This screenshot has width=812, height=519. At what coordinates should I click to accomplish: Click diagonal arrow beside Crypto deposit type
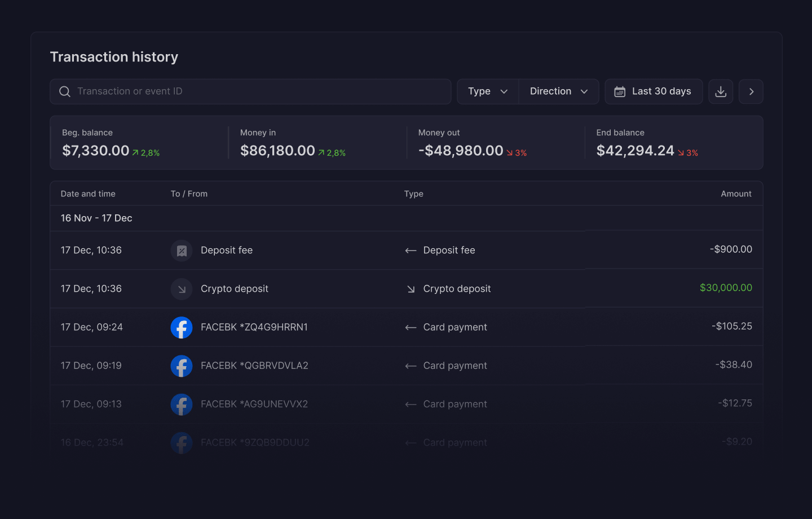pyautogui.click(x=411, y=289)
